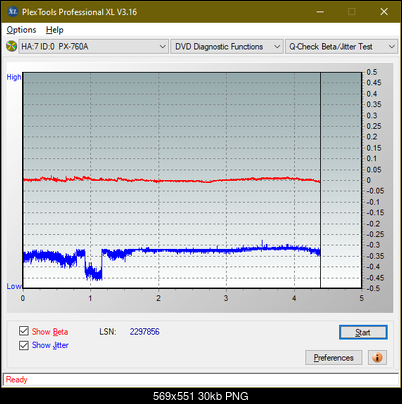Click the Low label on the graph axis
Screen dimensions: 402x404
pyautogui.click(x=14, y=286)
